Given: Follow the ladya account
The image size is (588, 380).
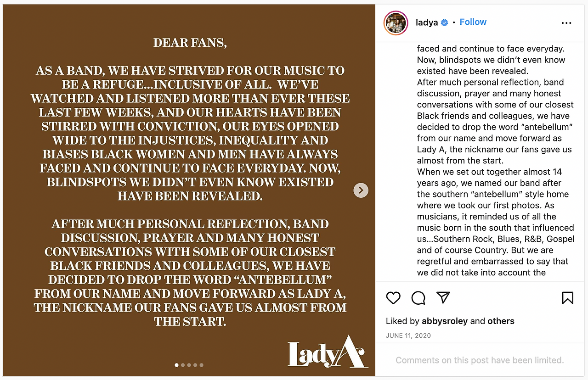Looking at the screenshot, I should (x=473, y=22).
